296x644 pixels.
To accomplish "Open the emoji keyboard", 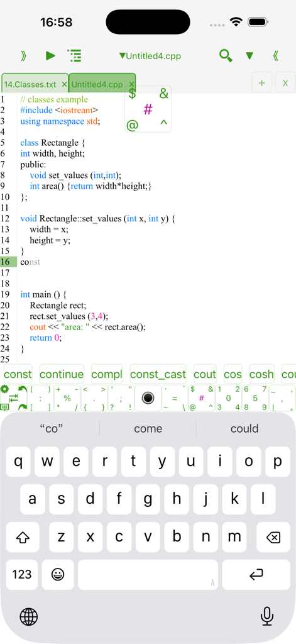I will coord(58,575).
